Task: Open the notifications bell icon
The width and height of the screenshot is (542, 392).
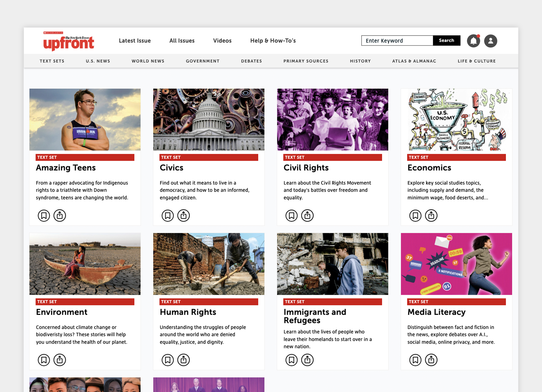Action: click(x=473, y=41)
